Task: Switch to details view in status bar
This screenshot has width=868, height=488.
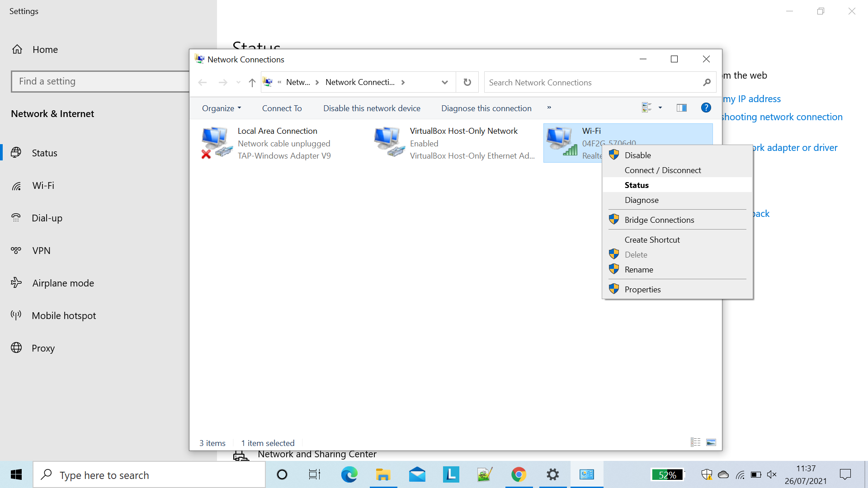Action: coord(695,442)
